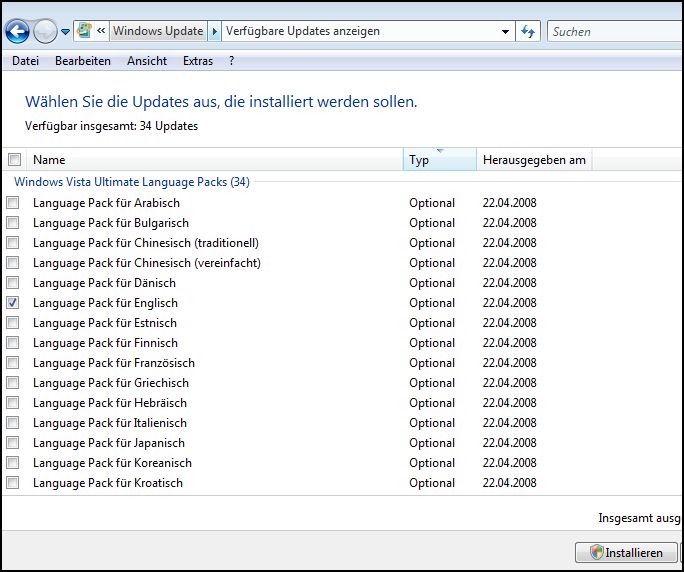The image size is (684, 572).
Task: Select the Language Pack für Kroatisch row text
Action: 108,483
